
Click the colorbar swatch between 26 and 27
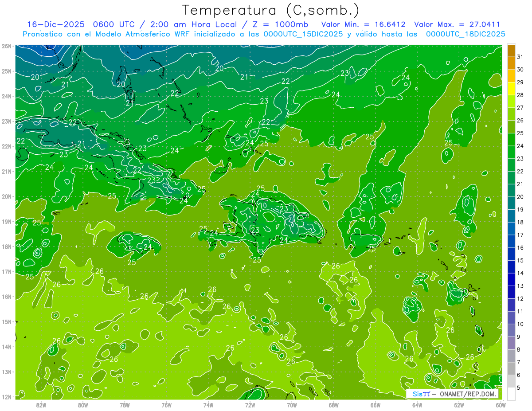(512, 114)
